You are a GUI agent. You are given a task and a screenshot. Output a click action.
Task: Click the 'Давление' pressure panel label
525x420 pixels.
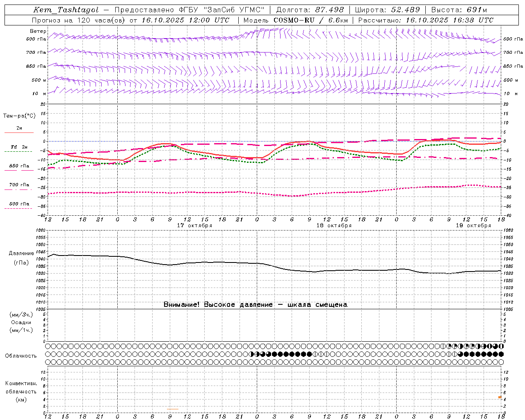(21, 254)
